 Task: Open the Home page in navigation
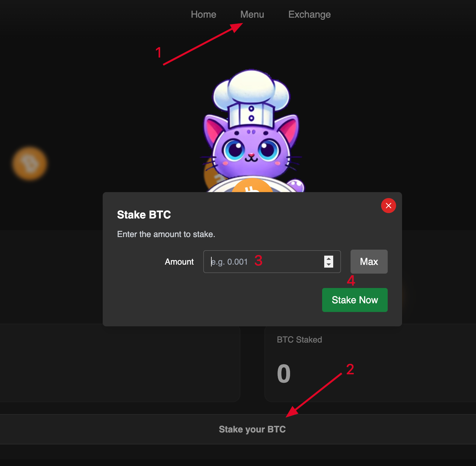[203, 14]
